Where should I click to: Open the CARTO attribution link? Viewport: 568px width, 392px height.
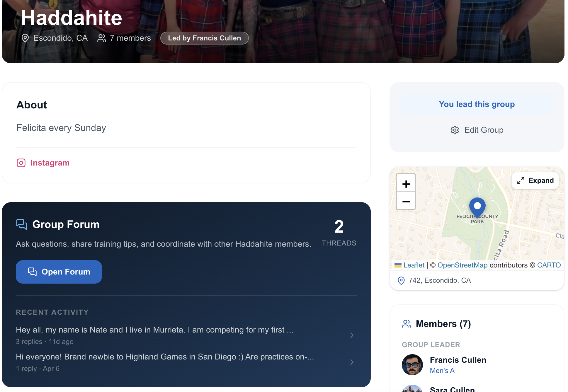(549, 265)
